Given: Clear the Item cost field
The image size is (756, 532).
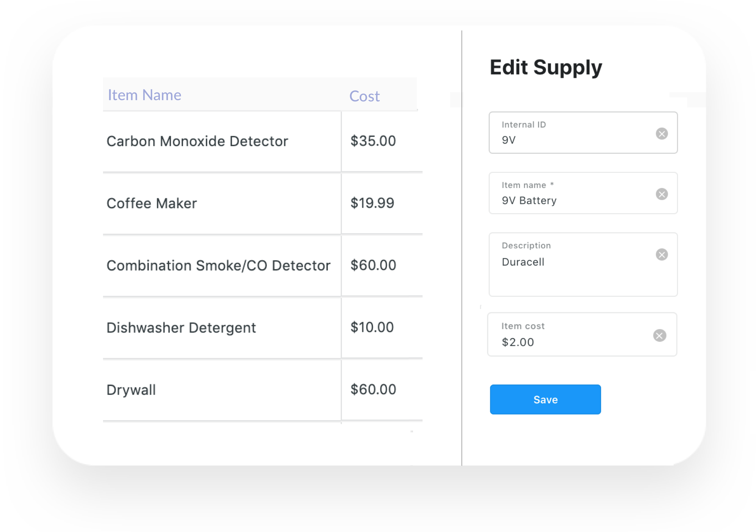Looking at the screenshot, I should click(x=660, y=336).
